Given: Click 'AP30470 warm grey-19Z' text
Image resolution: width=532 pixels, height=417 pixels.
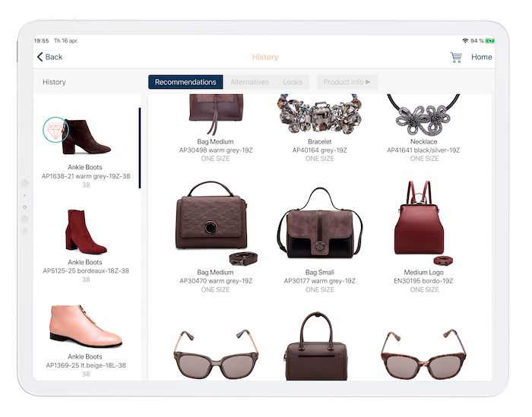Looking at the screenshot, I should tap(216, 281).
